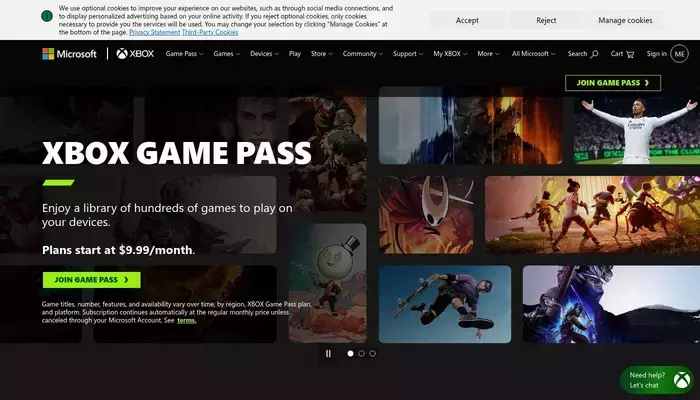Screen dimensions: 700x400
Task: Select the second carousel slide dot
Action: 362,354
